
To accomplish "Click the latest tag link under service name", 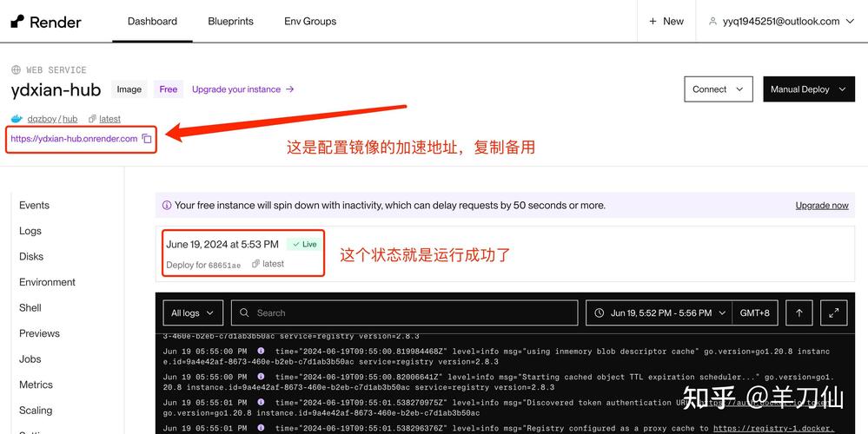I will tap(109, 119).
